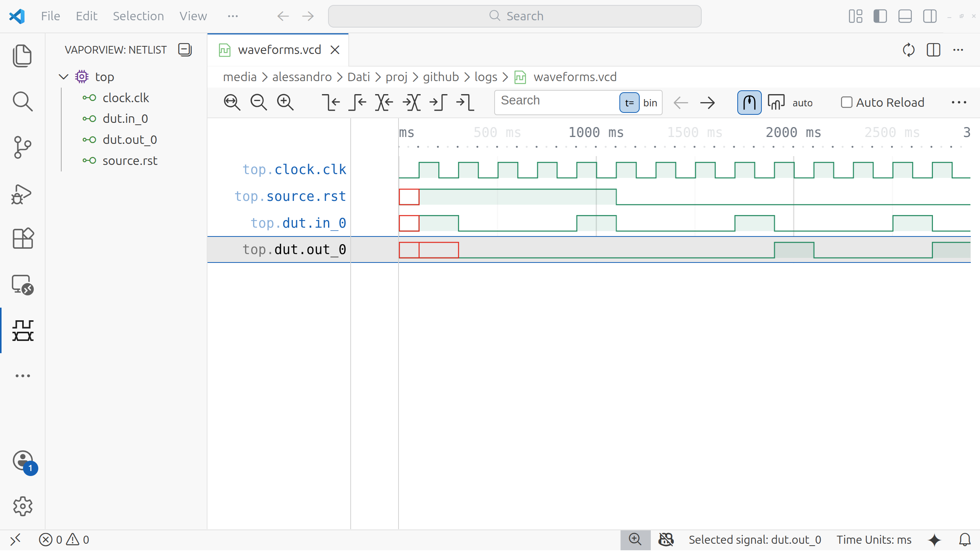The width and height of the screenshot is (980, 551).
Task: Collapse all in Netlist panel
Action: coord(185,50)
